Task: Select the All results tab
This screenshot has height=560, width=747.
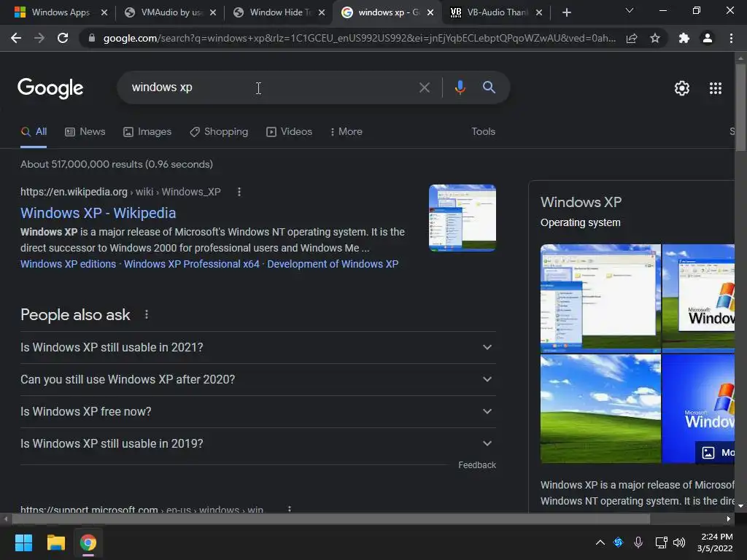Action: pos(34,132)
